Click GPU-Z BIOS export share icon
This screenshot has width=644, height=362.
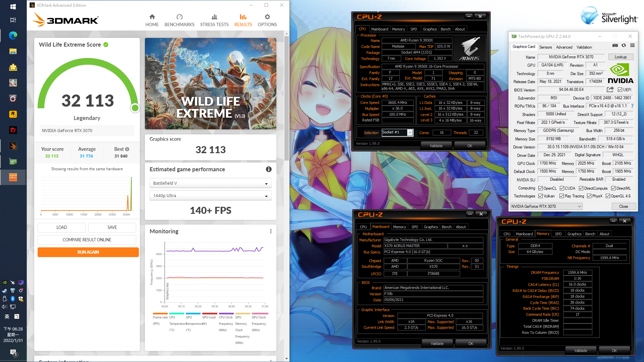coord(610,89)
